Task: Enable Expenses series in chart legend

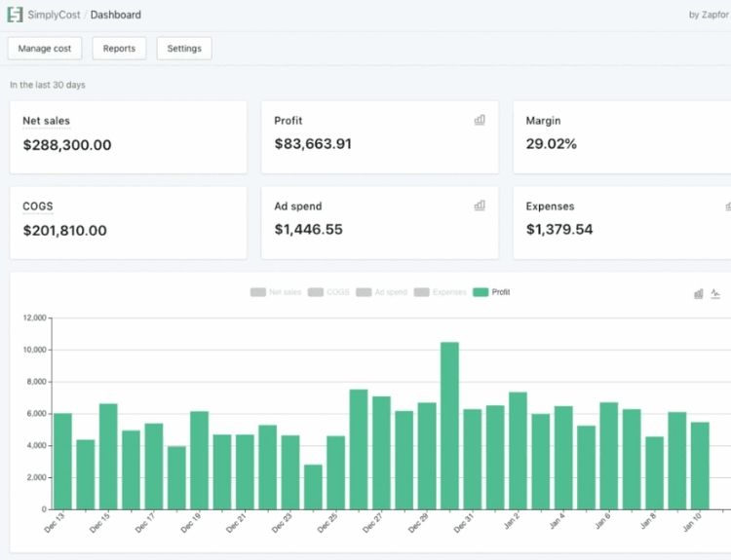Action: (441, 292)
